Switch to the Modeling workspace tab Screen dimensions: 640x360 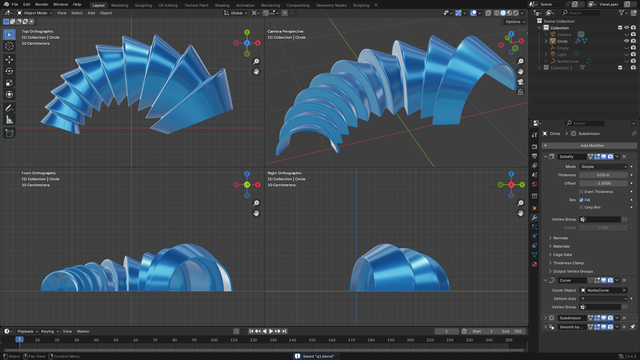119,5
